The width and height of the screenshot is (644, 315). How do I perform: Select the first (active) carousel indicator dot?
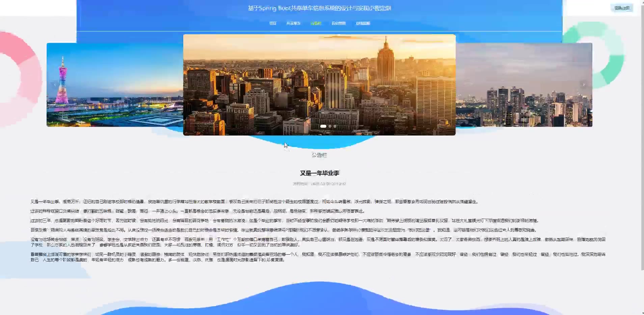point(323,126)
